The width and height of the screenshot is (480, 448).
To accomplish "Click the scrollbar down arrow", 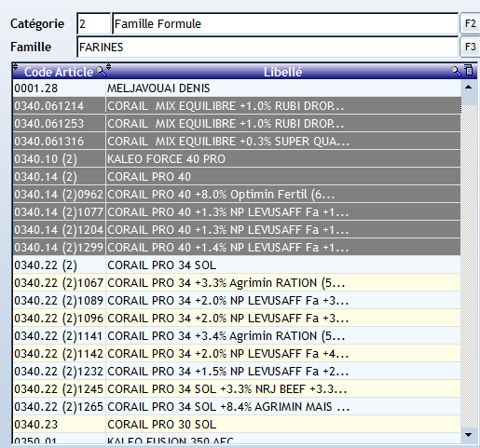I will [x=468, y=435].
